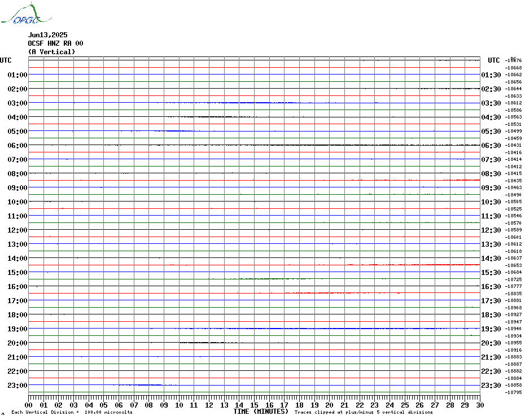
Task: Click minute label 30 on bottom time axis
Action: pyautogui.click(x=480, y=405)
